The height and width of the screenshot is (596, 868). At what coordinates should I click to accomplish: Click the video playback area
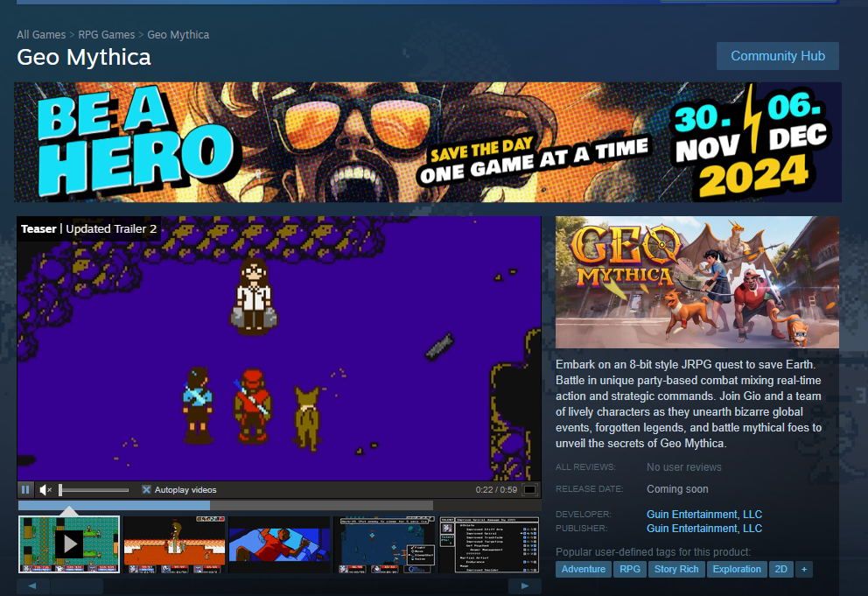point(279,348)
